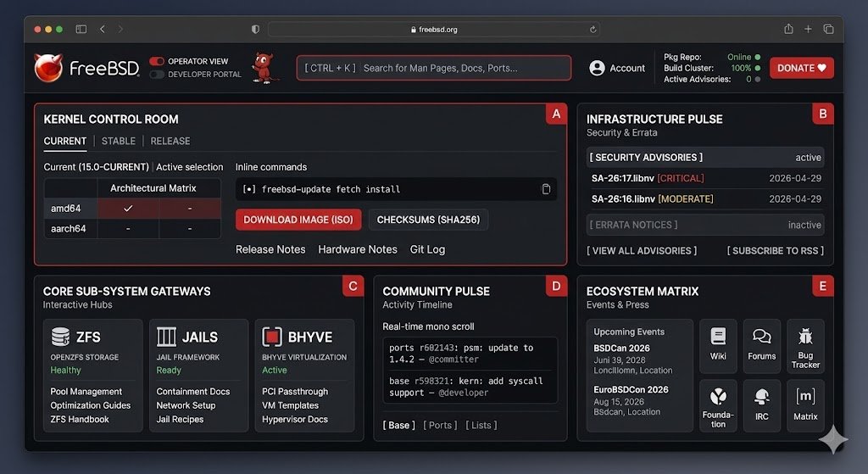Open Release Notes link
The height and width of the screenshot is (474, 868).
point(270,250)
